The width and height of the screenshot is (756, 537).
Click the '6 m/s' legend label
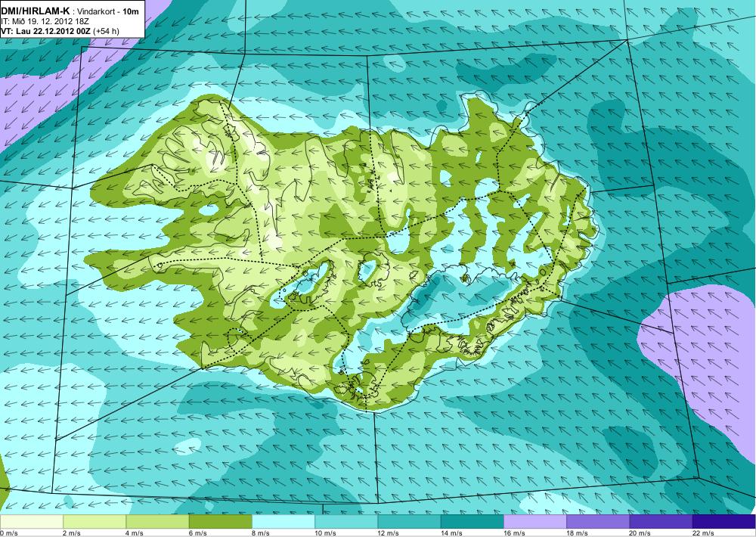coord(198,533)
